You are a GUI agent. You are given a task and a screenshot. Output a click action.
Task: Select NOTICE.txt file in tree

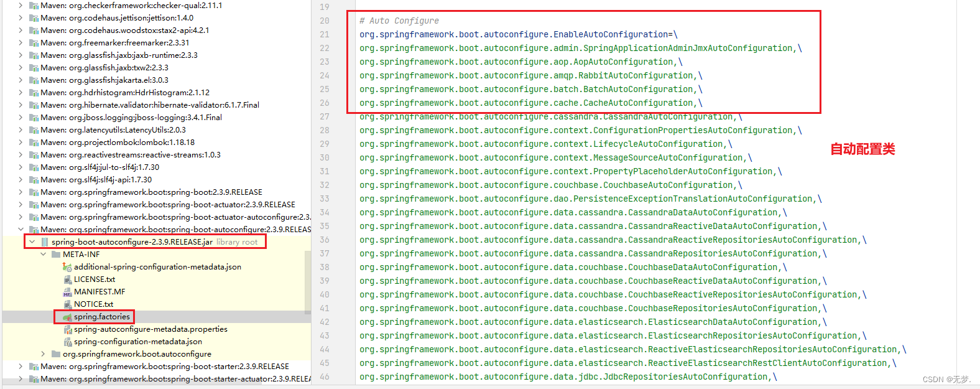(93, 304)
